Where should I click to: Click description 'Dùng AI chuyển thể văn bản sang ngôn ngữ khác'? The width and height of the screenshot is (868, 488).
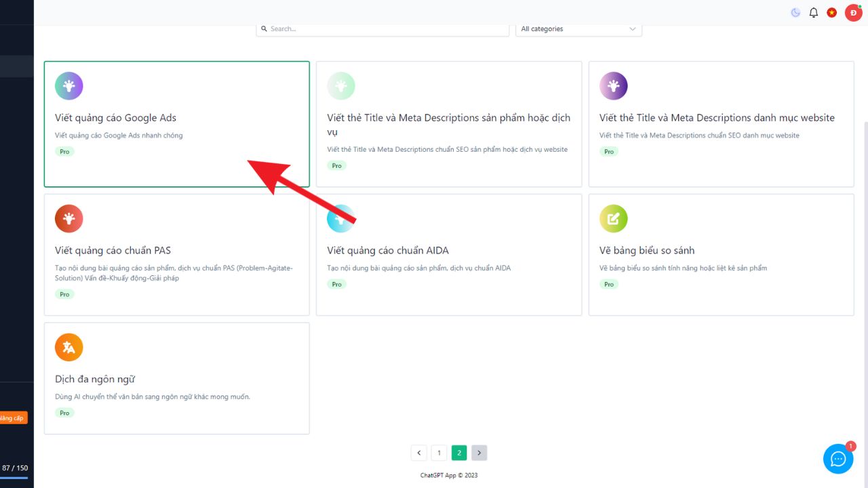(153, 397)
